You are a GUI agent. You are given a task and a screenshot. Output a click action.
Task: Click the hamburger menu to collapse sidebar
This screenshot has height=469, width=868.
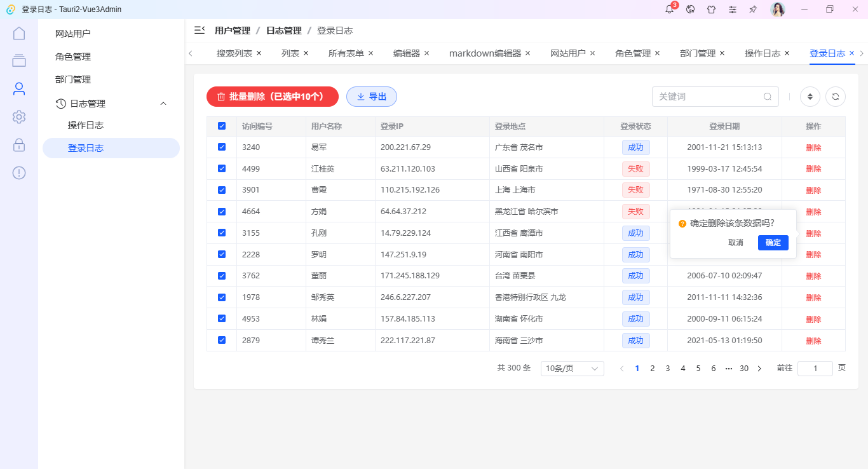(199, 29)
